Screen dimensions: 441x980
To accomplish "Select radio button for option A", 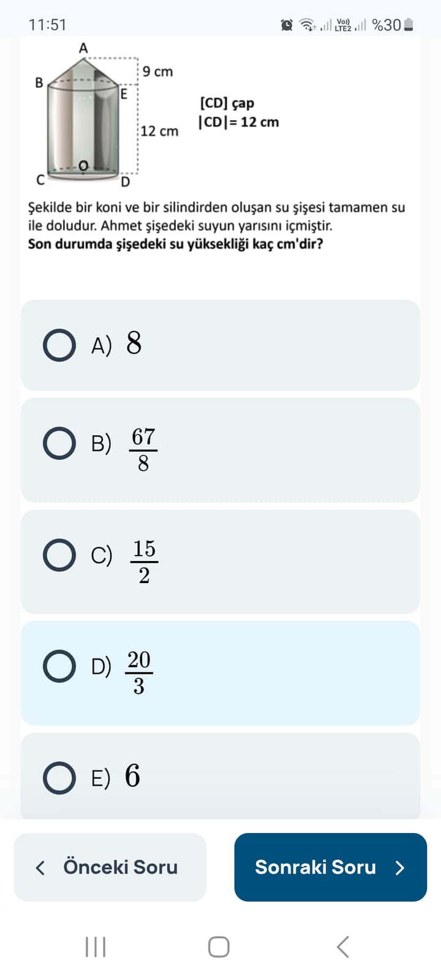I will click(x=59, y=345).
